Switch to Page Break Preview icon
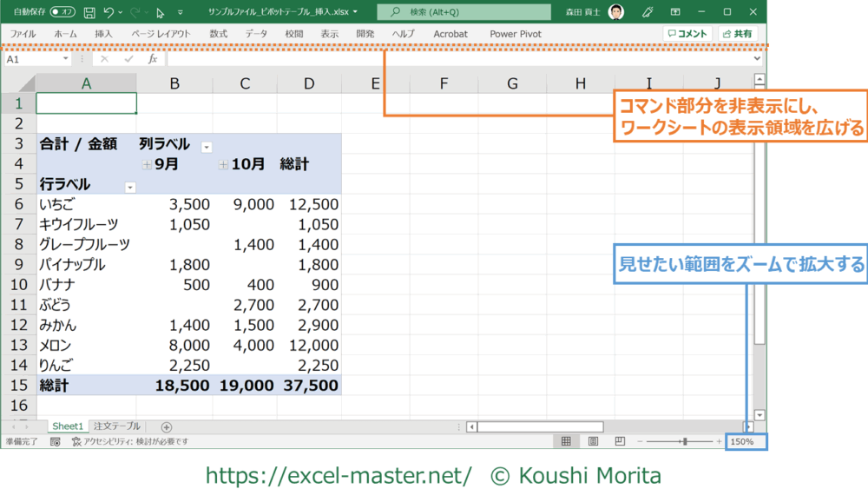The height and width of the screenshot is (489, 868). [x=620, y=441]
